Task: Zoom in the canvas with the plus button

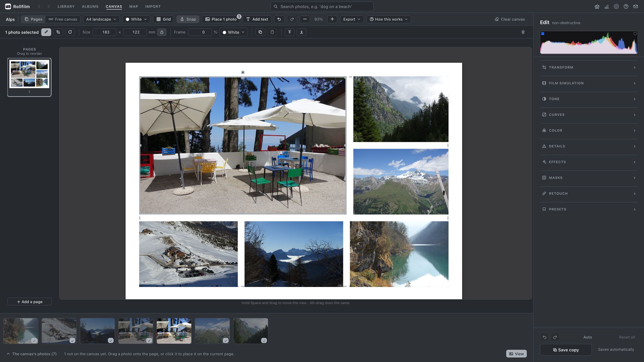Action: [x=332, y=19]
